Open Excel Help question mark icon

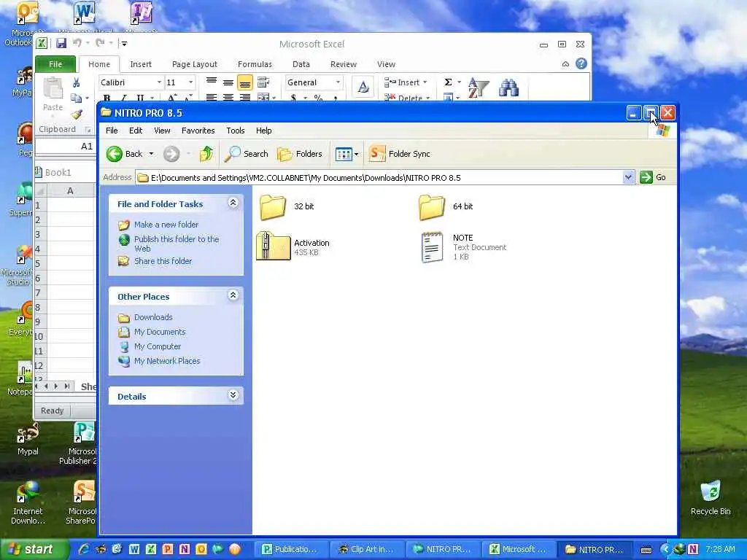(581, 64)
